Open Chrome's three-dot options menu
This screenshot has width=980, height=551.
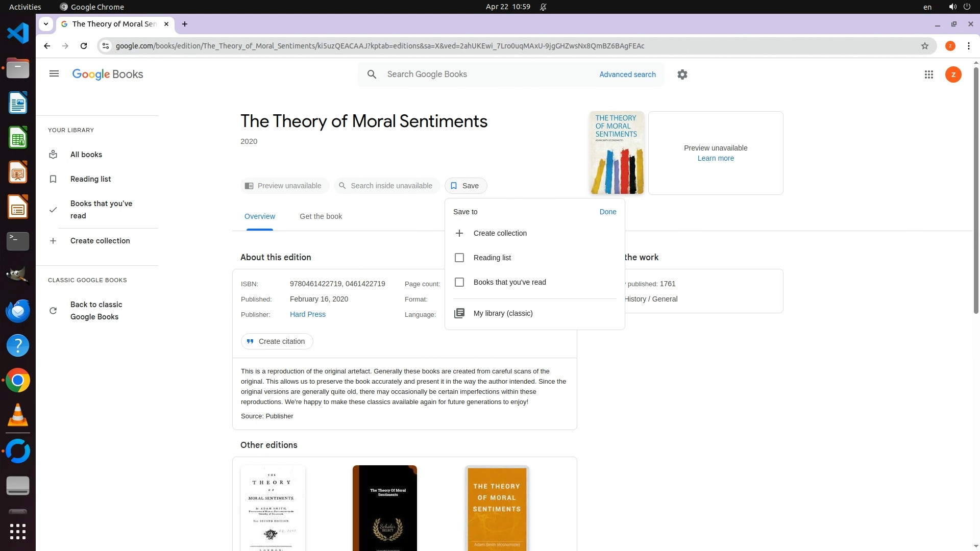coord(969,46)
